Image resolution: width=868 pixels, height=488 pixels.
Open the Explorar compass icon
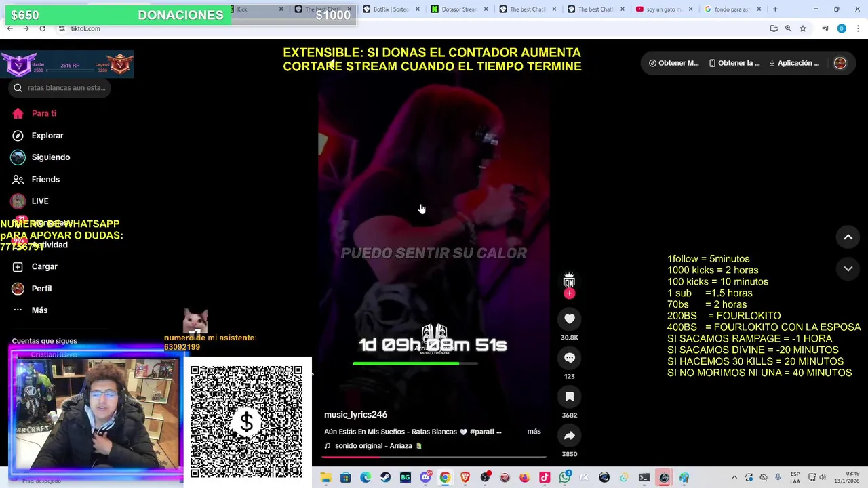click(x=18, y=136)
